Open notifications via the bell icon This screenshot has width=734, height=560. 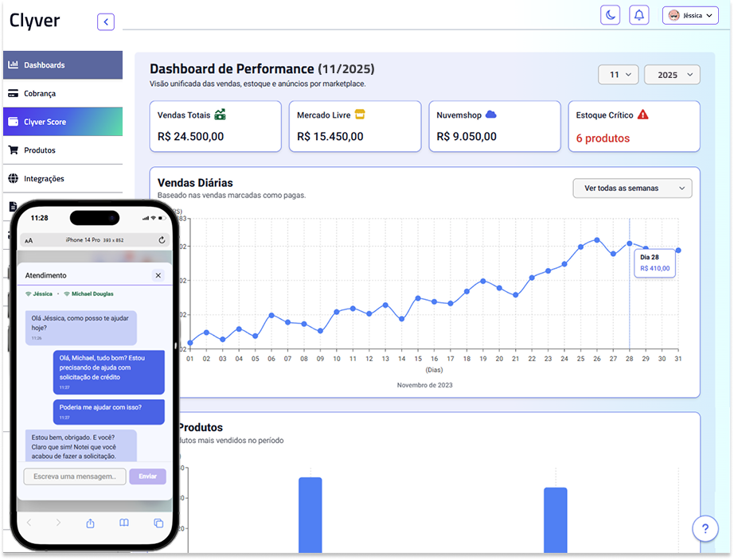click(x=638, y=15)
